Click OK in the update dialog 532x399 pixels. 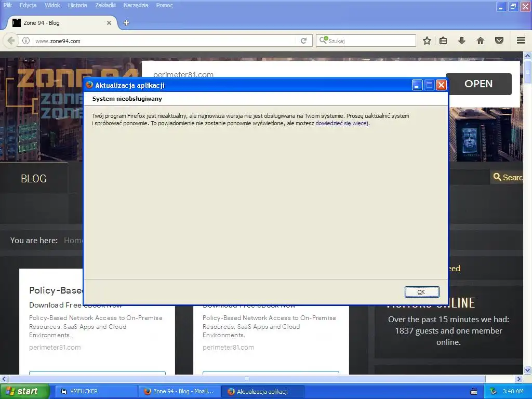[x=422, y=292]
